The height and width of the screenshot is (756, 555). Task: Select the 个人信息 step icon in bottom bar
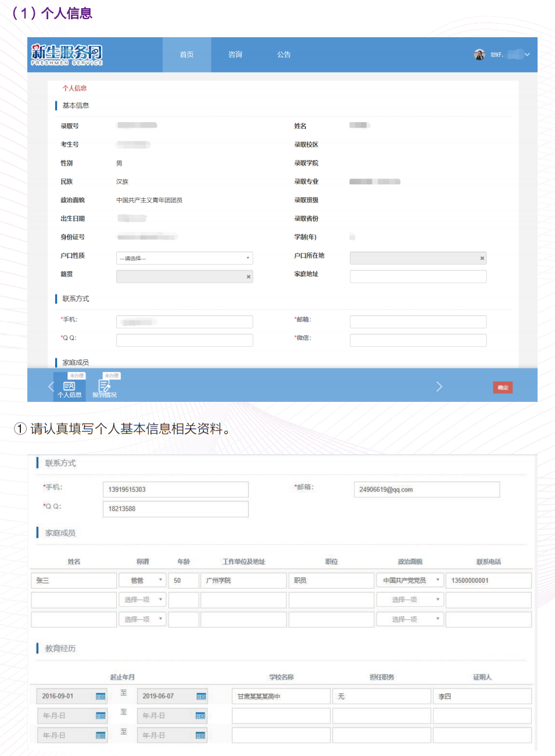(x=69, y=386)
